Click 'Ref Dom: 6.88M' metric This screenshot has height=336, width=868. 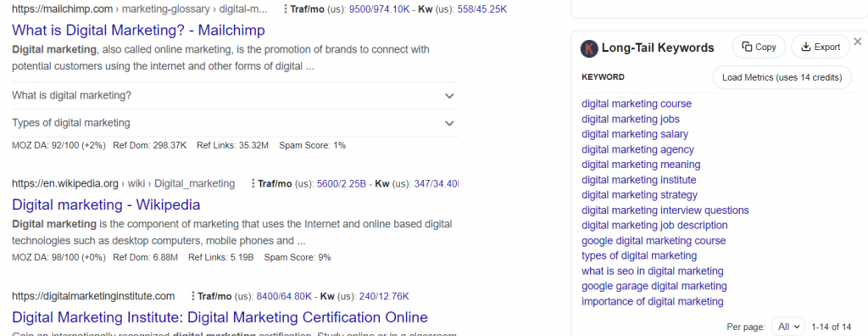[x=146, y=257]
